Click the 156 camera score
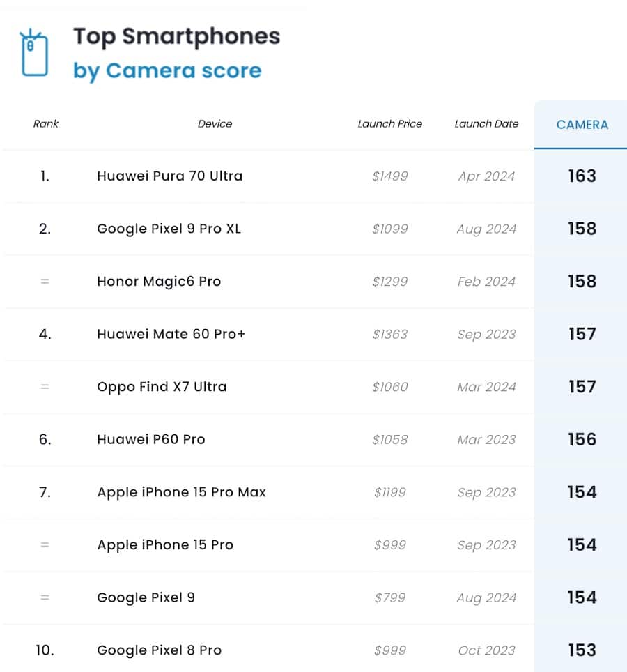627x672 pixels. (x=582, y=440)
